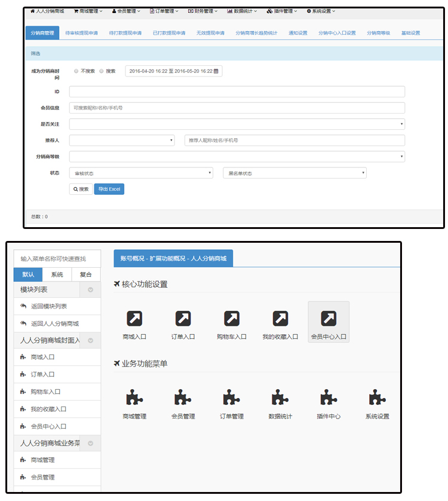Select the 默认 sidebar tab
448x501 pixels.
click(28, 274)
